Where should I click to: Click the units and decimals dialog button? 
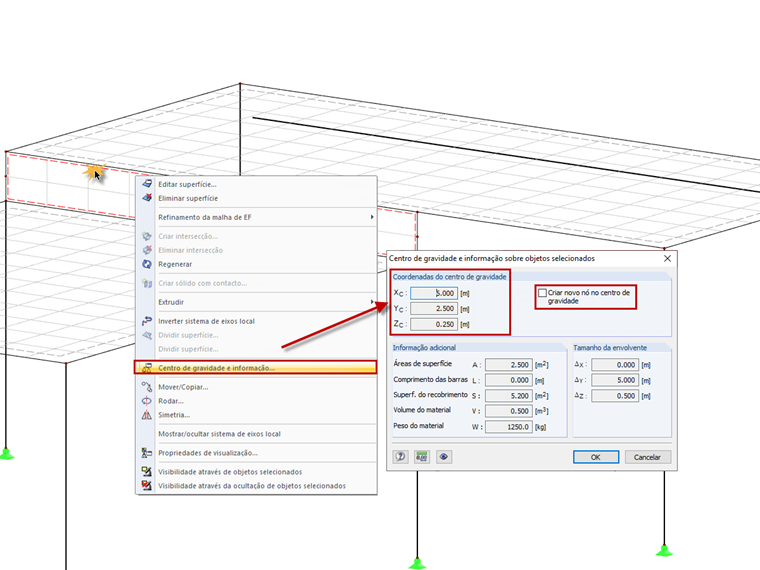422,457
